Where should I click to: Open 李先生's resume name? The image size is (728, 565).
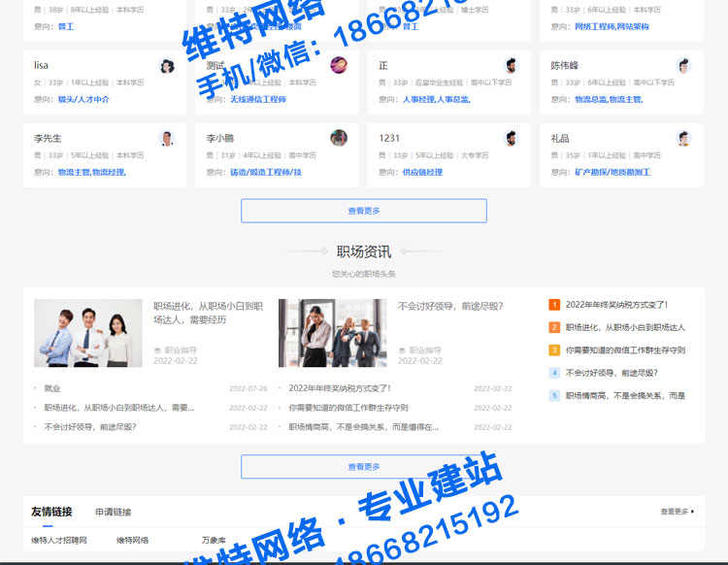48,139
